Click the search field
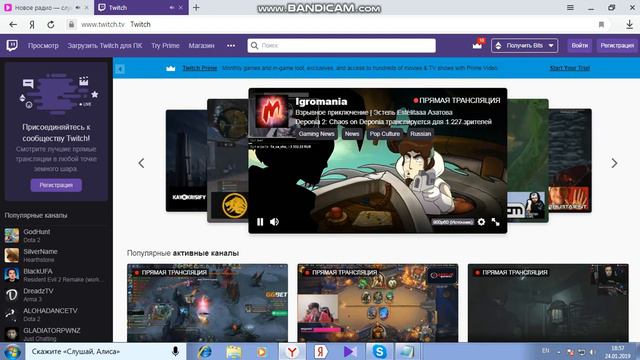 [x=342, y=46]
